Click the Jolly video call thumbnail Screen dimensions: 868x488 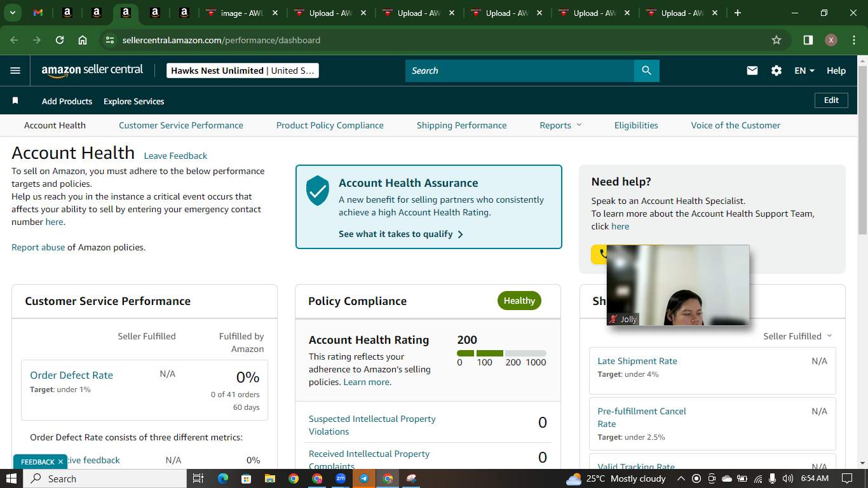(x=678, y=285)
